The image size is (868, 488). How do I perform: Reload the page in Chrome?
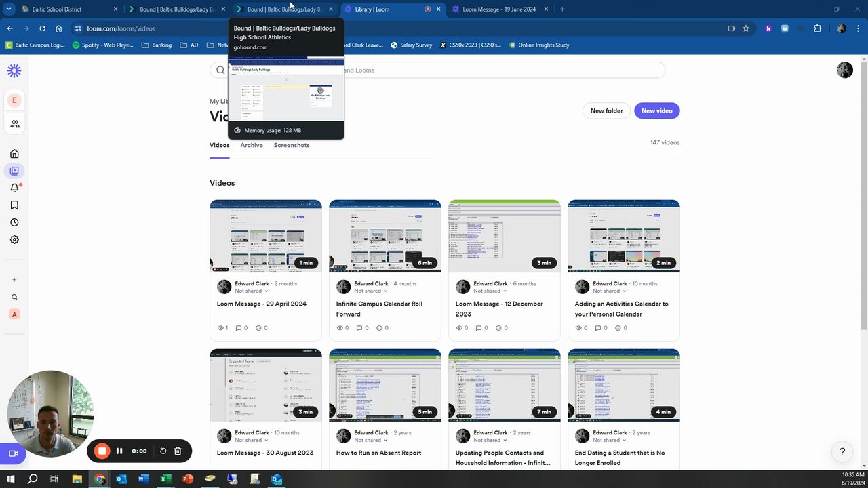click(42, 28)
